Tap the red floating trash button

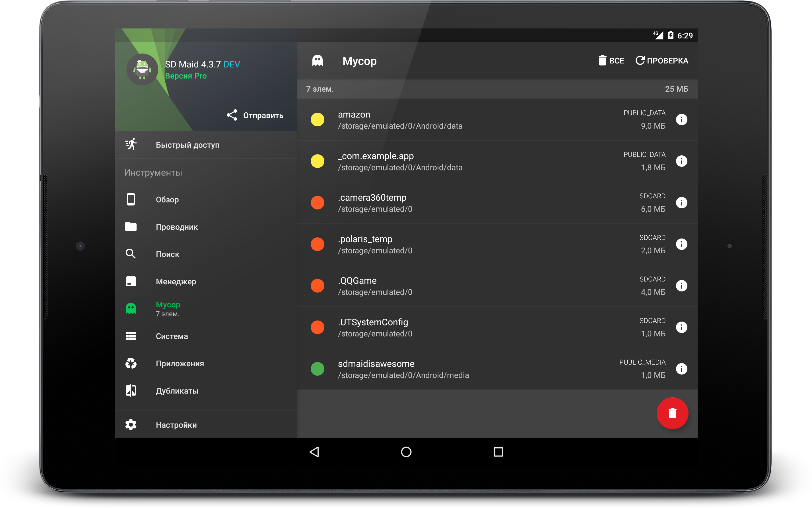[672, 413]
